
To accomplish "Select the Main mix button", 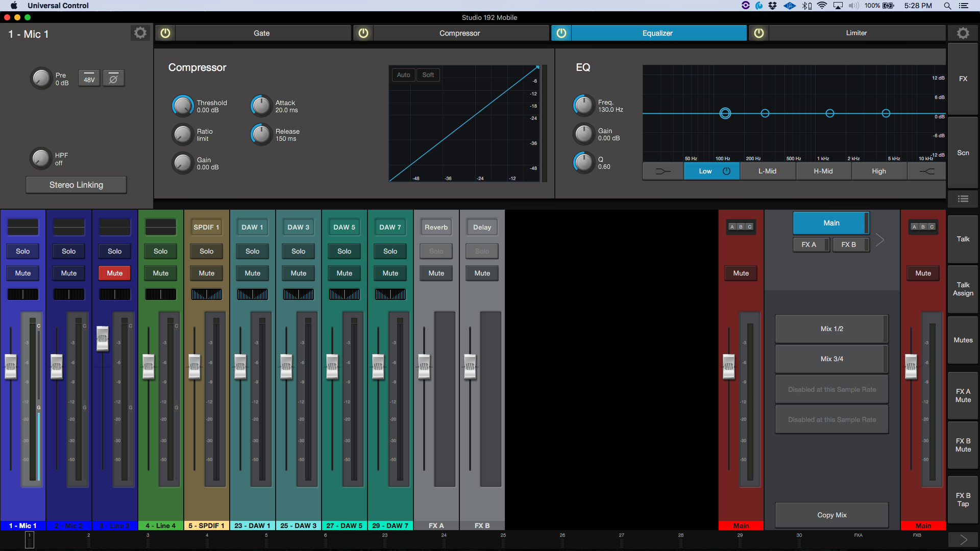I will (831, 223).
